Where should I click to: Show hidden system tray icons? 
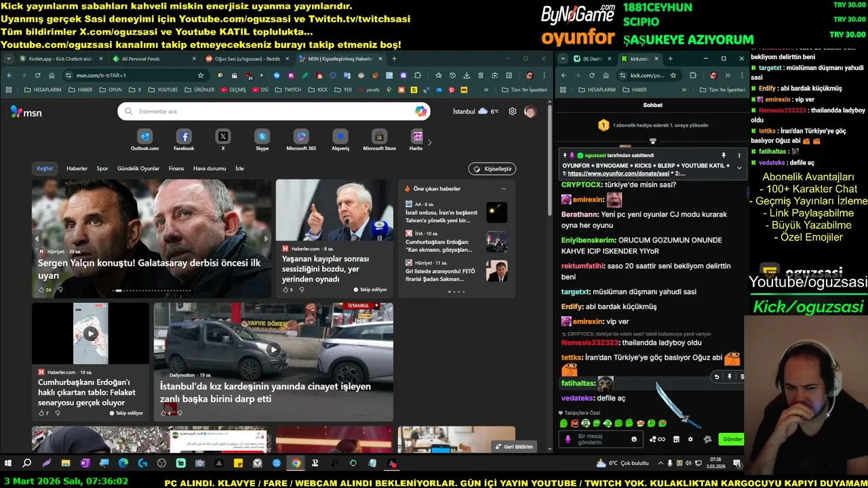tap(659, 464)
